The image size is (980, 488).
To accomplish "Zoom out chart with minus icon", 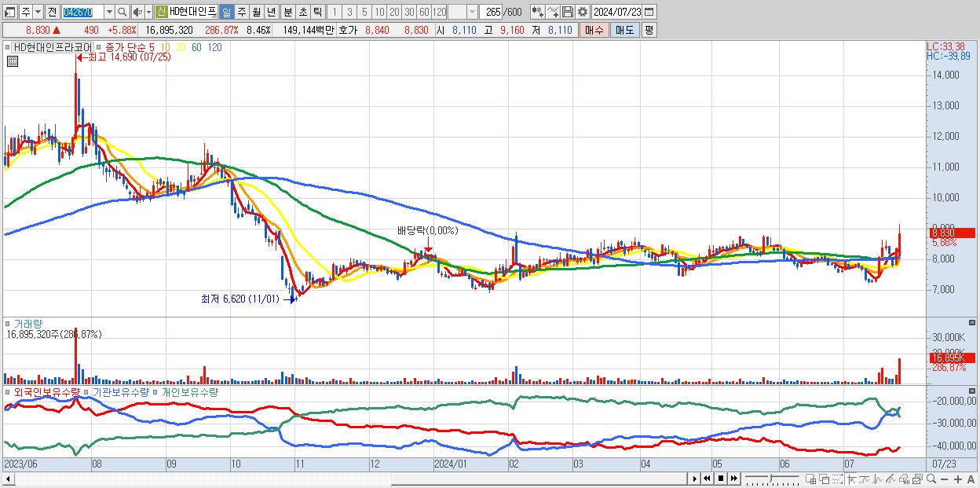I will point(944,479).
